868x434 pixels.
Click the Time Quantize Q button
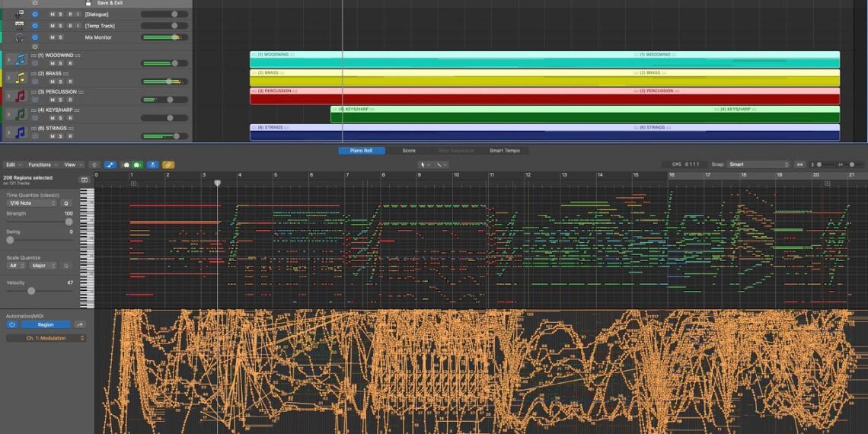[66, 203]
